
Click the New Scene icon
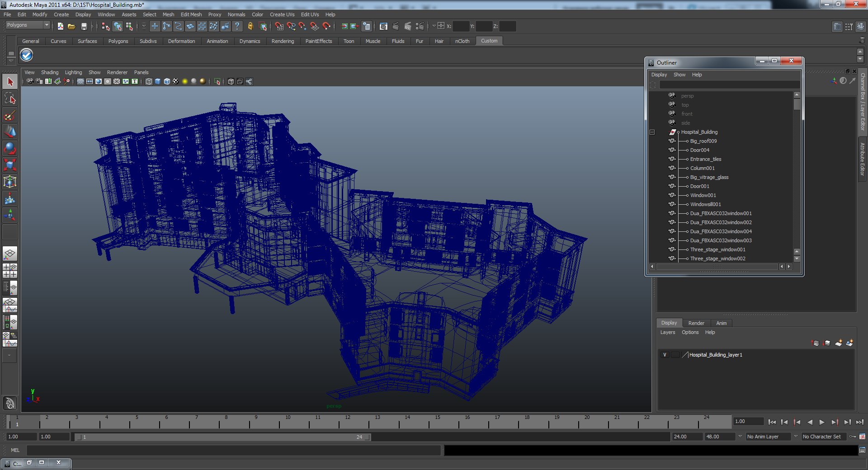coord(60,26)
